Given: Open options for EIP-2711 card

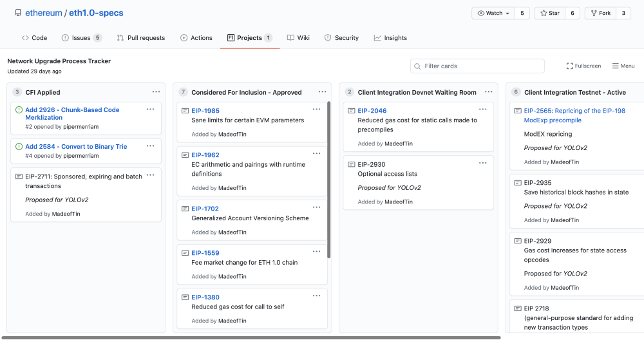Looking at the screenshot, I should 150,175.
